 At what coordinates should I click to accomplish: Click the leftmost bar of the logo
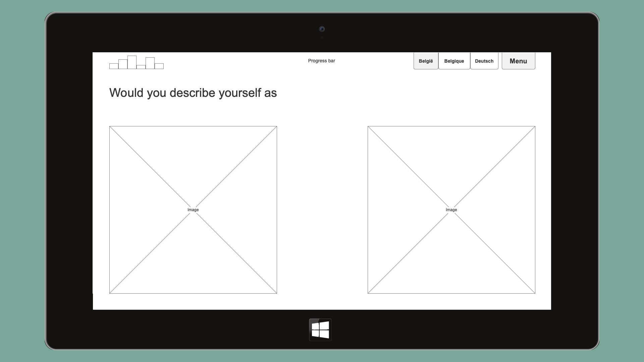(x=114, y=66)
